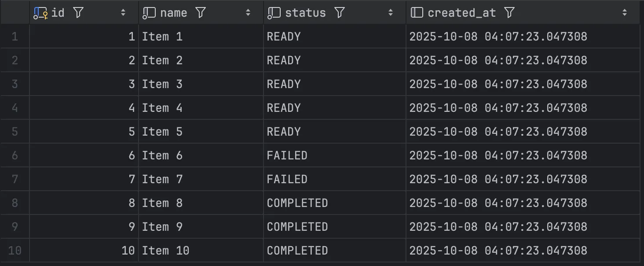Select the created_at cell in row 1
The height and width of the screenshot is (266, 644).
point(498,37)
